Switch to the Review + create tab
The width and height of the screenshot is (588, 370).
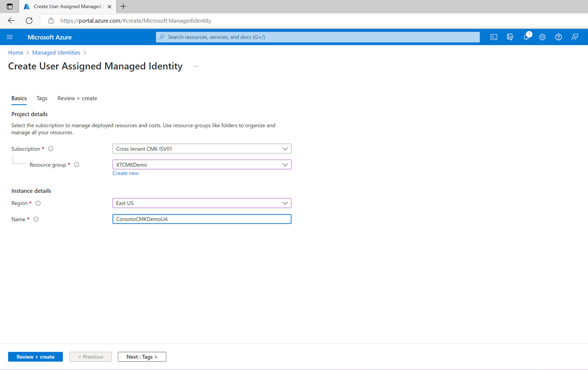(x=77, y=98)
